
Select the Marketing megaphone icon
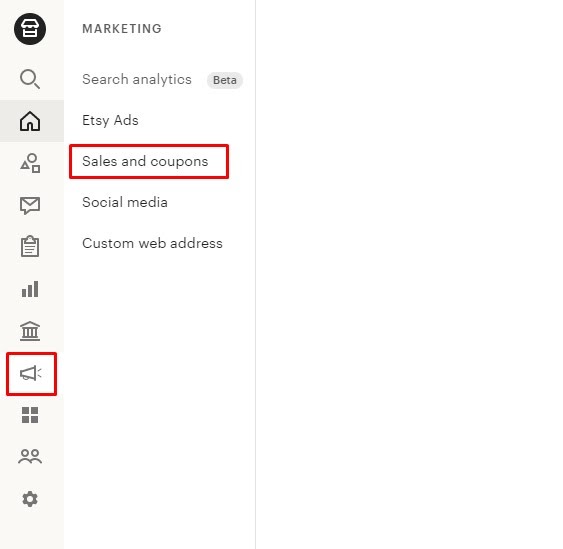tap(31, 373)
